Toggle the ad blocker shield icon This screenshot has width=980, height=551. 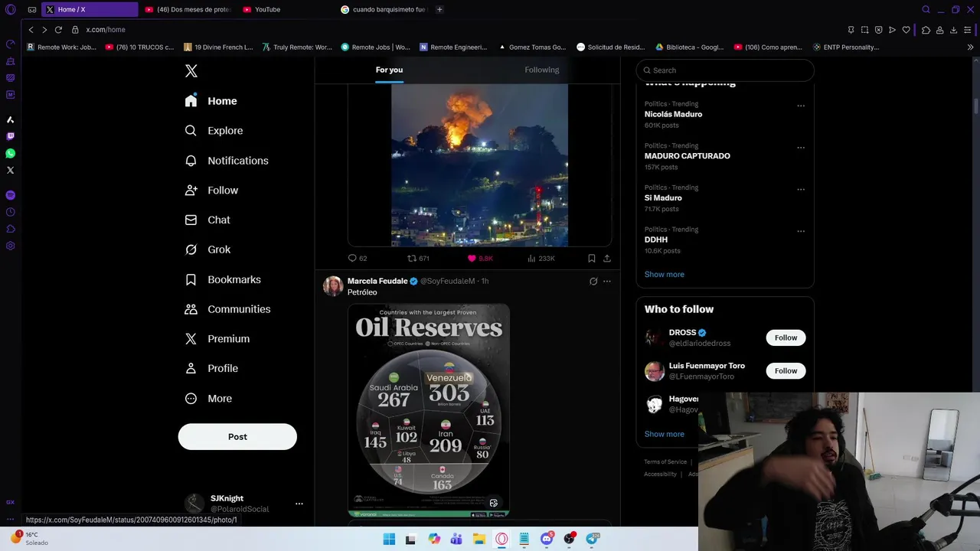coord(878,30)
